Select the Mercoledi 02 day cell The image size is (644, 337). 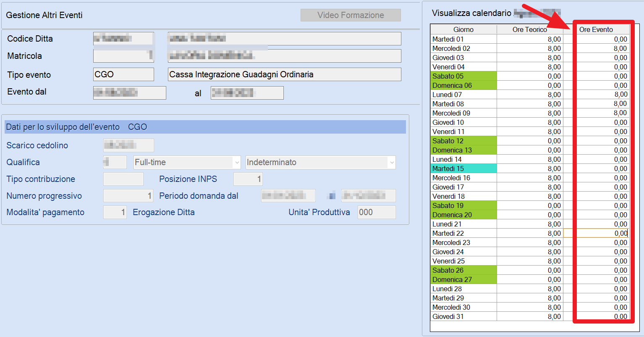tap(463, 48)
